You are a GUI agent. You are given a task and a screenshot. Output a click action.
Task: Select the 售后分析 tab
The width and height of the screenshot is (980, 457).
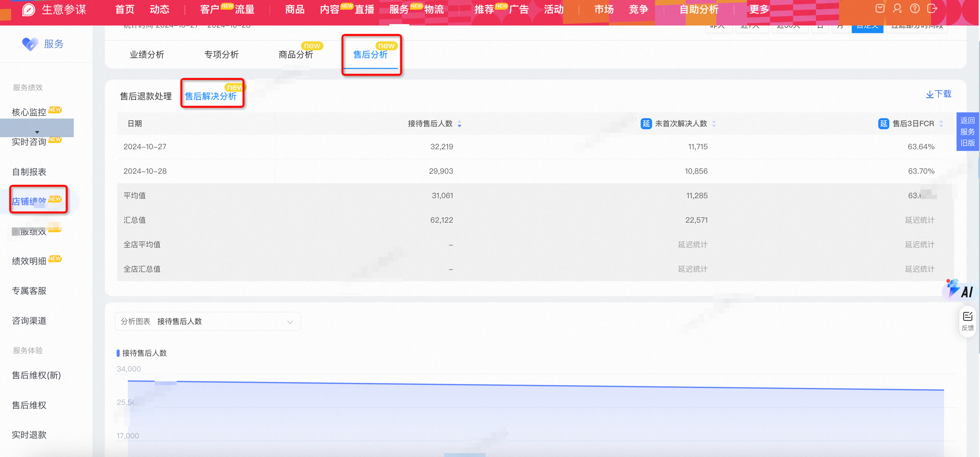(370, 55)
